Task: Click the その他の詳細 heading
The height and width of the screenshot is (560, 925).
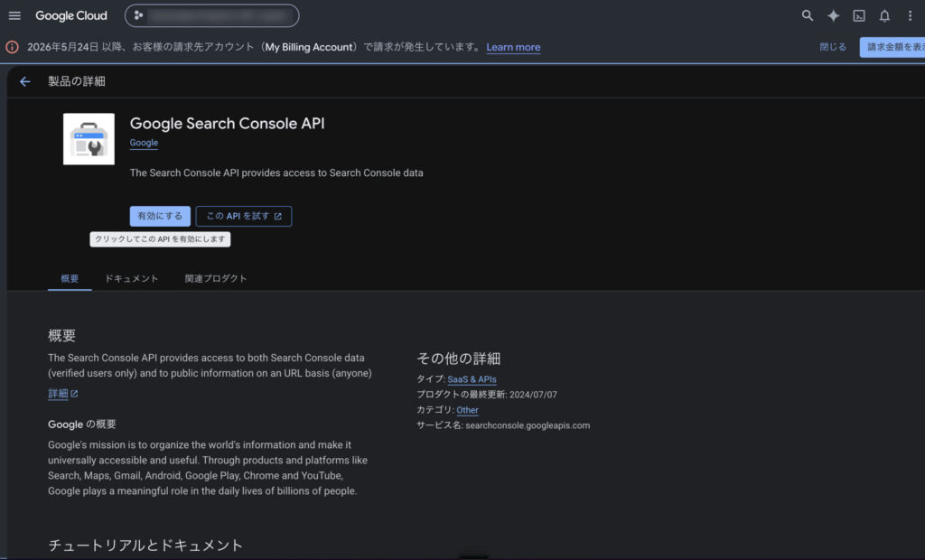Action: click(458, 359)
